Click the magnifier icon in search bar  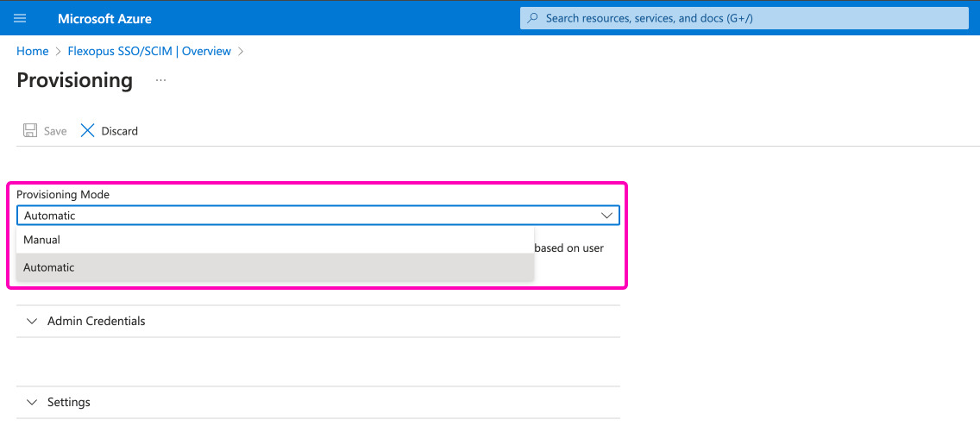pyautogui.click(x=532, y=18)
